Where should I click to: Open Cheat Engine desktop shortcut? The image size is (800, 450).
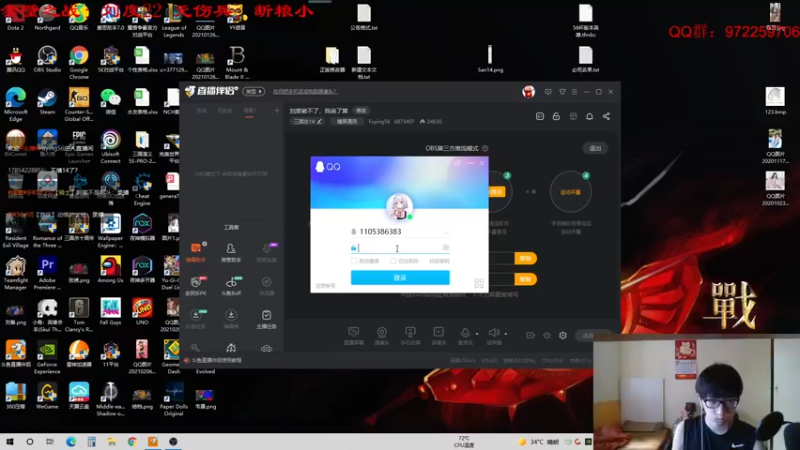pos(142,189)
